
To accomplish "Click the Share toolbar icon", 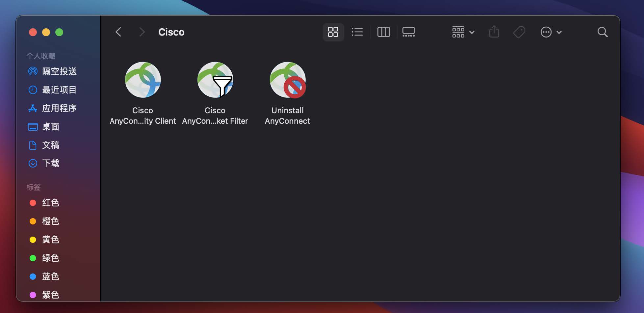I will point(494,32).
